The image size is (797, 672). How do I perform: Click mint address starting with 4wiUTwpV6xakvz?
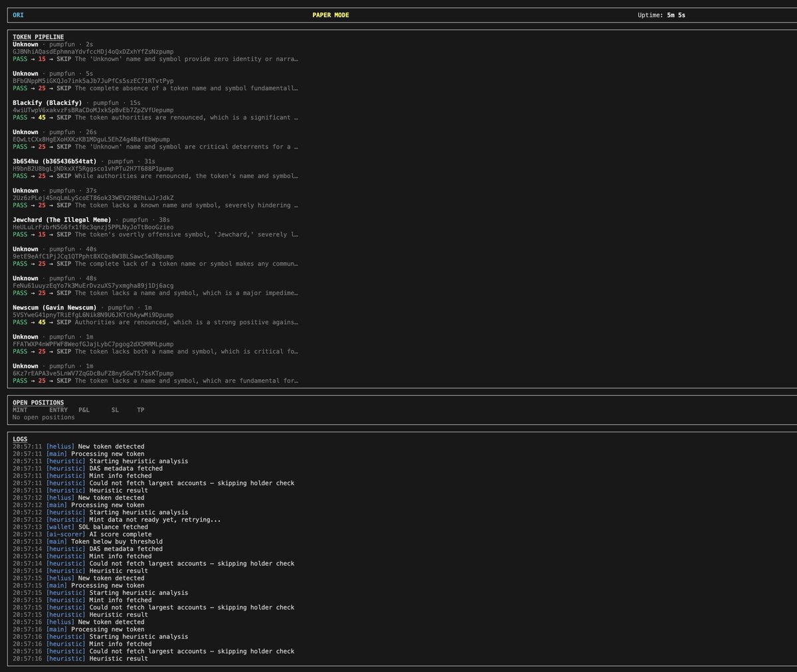click(93, 110)
